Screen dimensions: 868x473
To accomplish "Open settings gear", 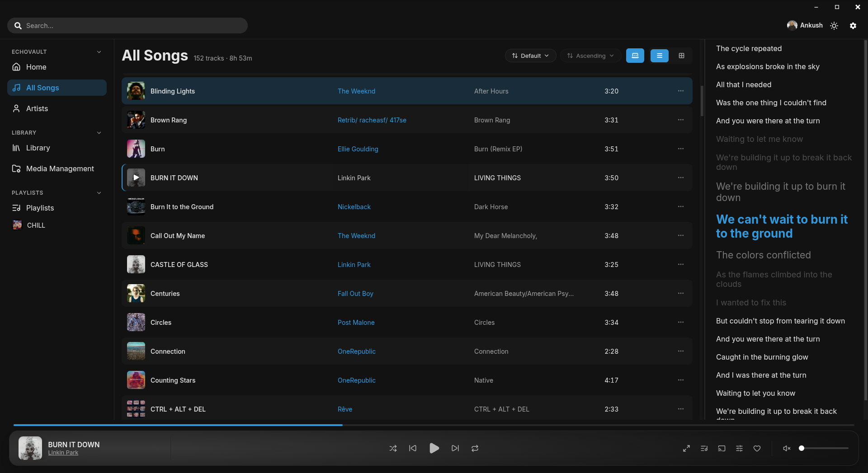I will pyautogui.click(x=853, y=26).
